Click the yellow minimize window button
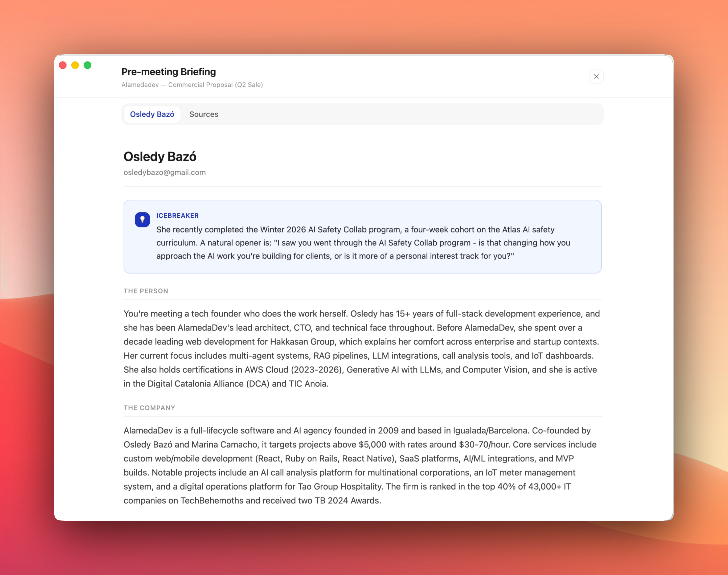Screen dimensions: 728x575 tap(75, 65)
